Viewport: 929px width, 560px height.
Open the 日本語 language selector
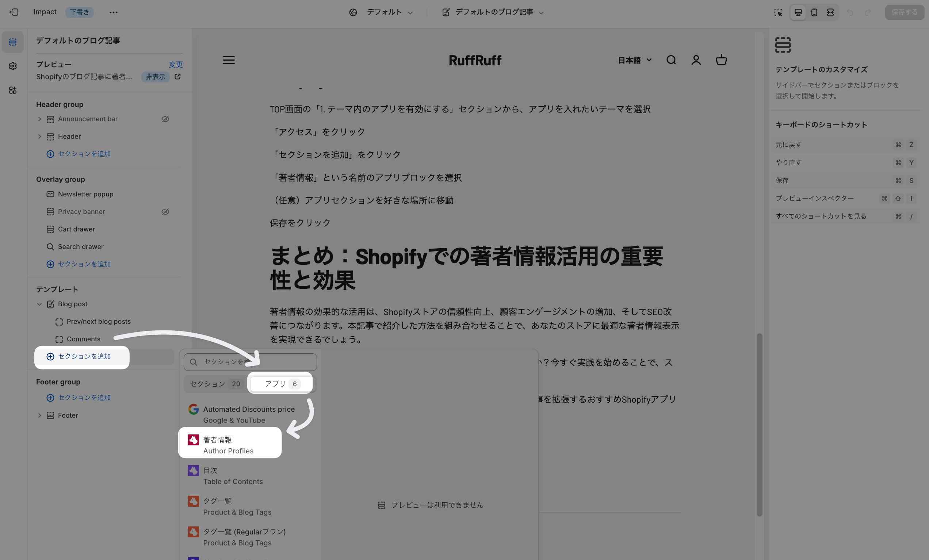635,60
